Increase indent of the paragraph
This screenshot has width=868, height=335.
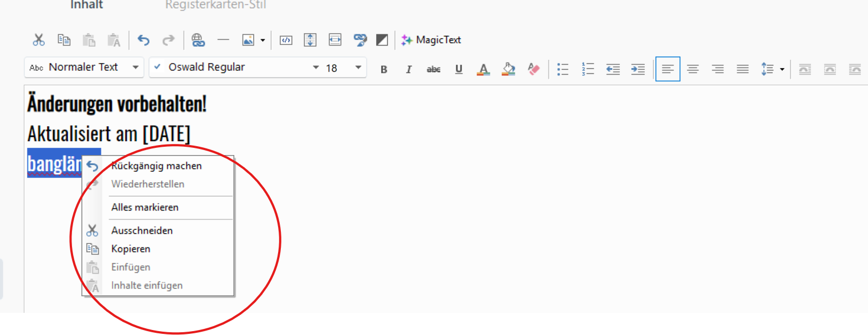pyautogui.click(x=638, y=69)
